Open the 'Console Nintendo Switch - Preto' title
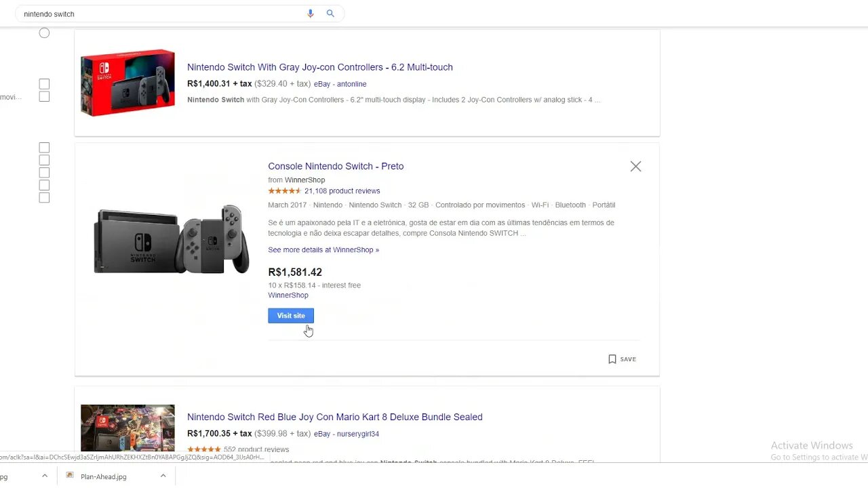868x488 pixels. point(336,166)
